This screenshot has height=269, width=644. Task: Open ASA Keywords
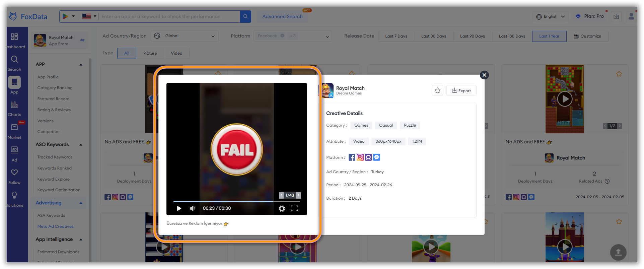[51, 215]
